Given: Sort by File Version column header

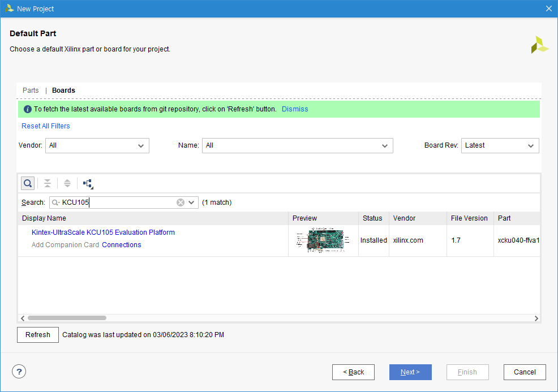Looking at the screenshot, I should (470, 218).
